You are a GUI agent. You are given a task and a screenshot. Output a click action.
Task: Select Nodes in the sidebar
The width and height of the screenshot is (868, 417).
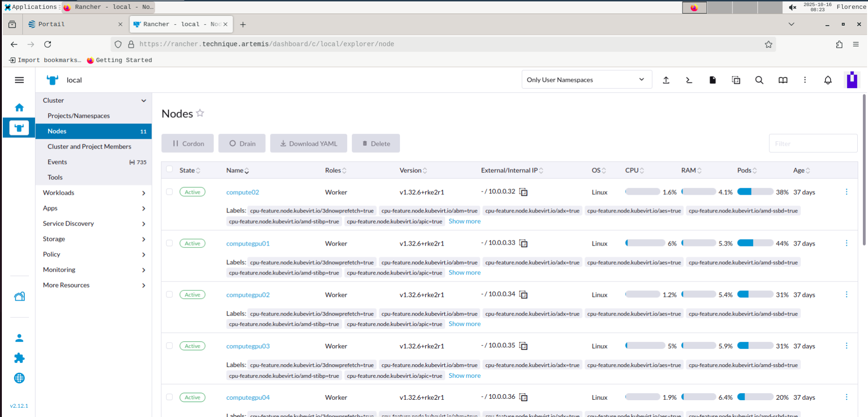click(93, 131)
